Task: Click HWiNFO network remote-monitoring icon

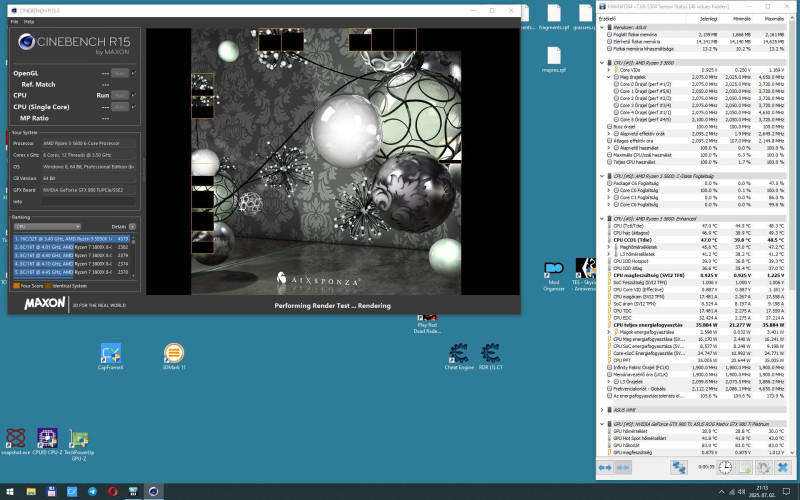Action: pos(679,467)
